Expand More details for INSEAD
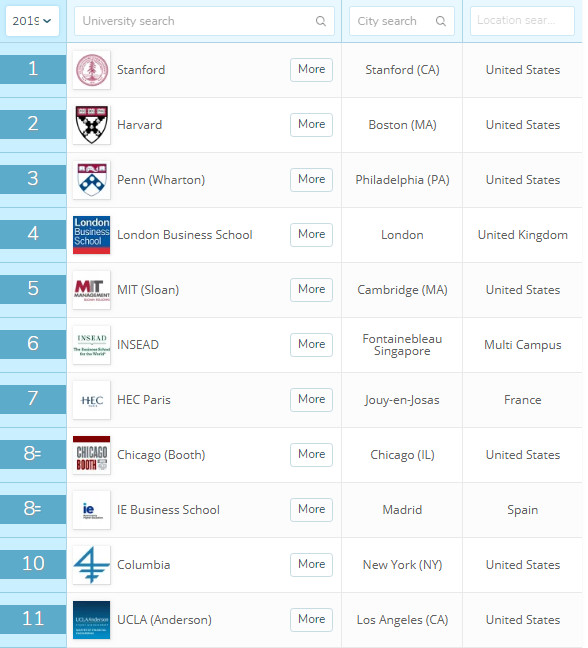588x648 pixels. tap(312, 345)
